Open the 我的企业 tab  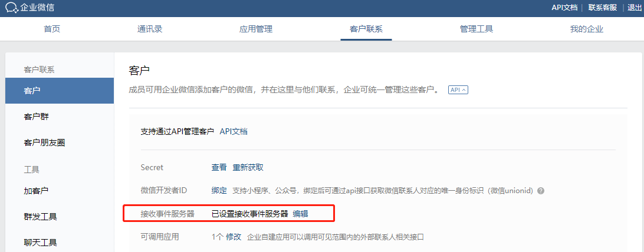click(586, 29)
